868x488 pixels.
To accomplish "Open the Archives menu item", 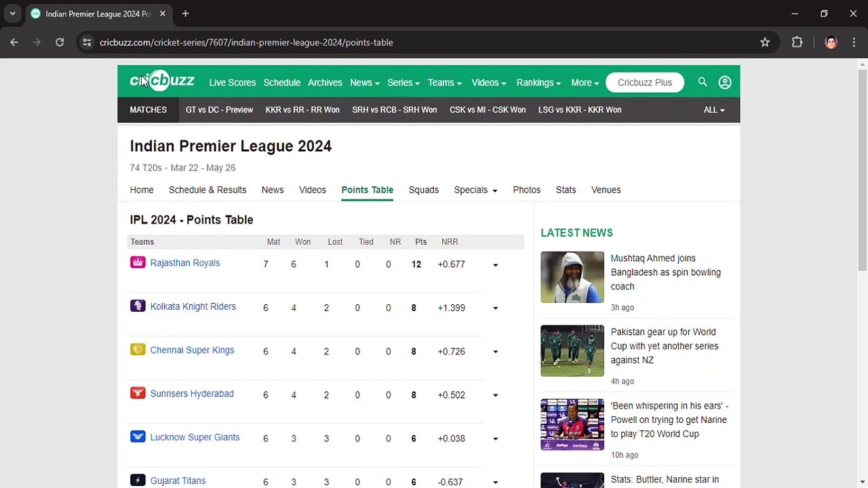I will pos(325,83).
